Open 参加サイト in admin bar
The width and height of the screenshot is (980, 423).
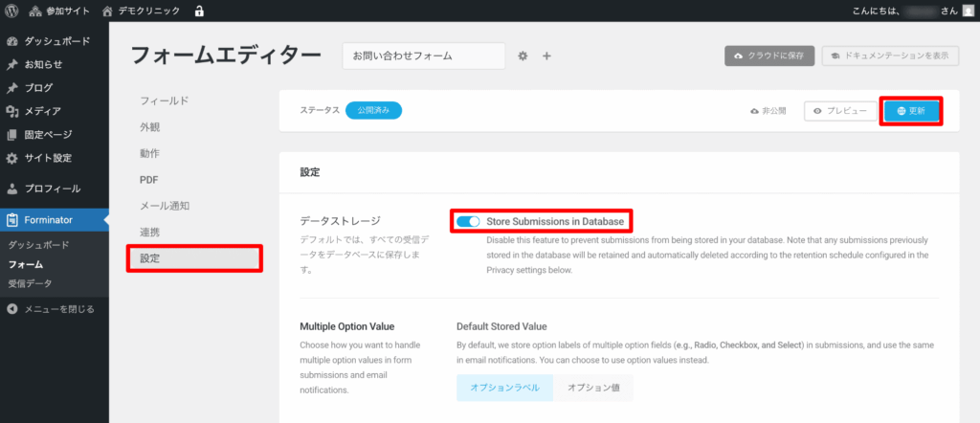(x=56, y=11)
